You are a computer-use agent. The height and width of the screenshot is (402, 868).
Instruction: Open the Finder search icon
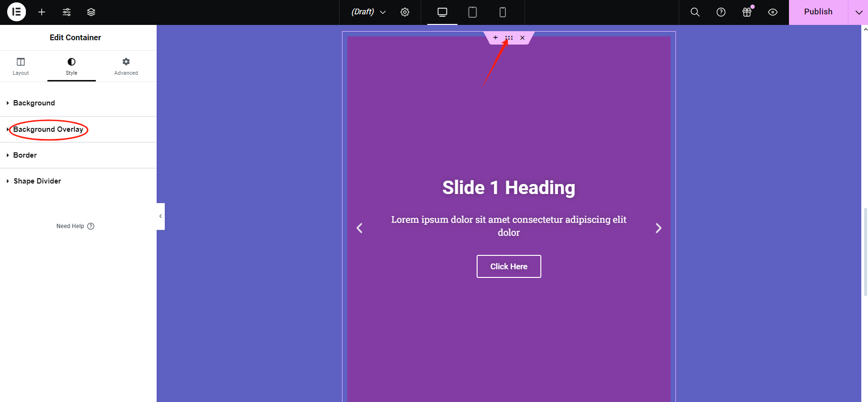tap(695, 12)
